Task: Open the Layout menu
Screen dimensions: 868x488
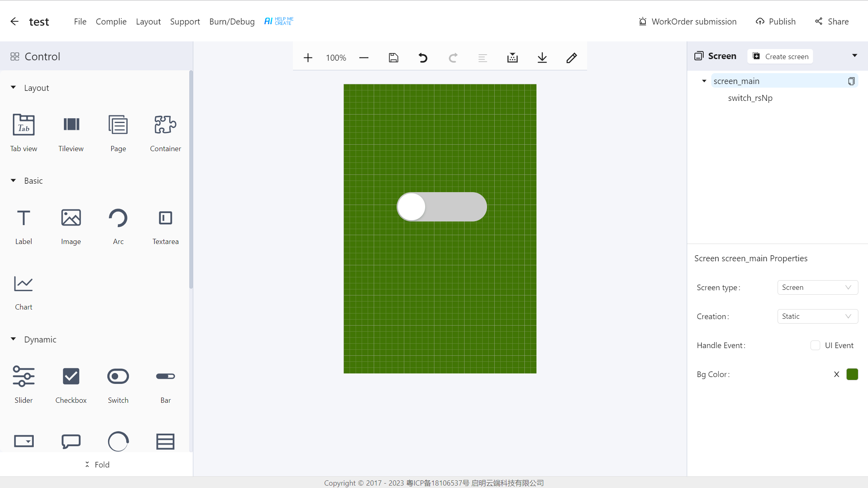Action: 148,21
